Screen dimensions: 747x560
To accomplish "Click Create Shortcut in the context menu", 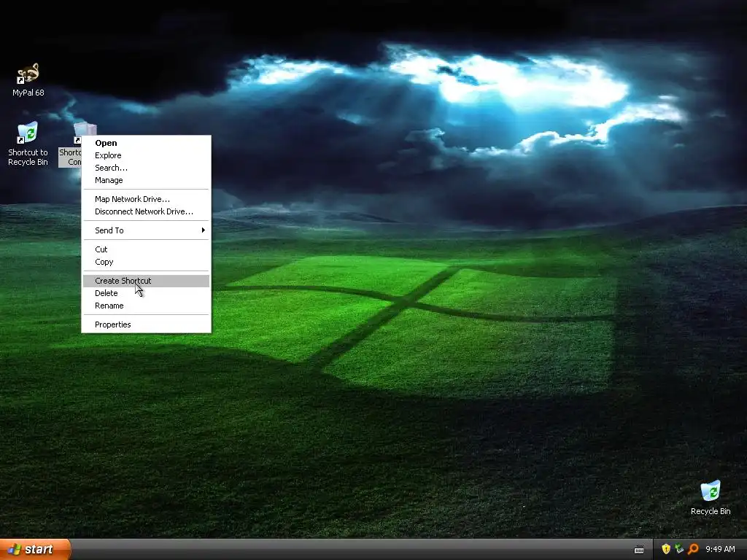I will click(146, 281).
